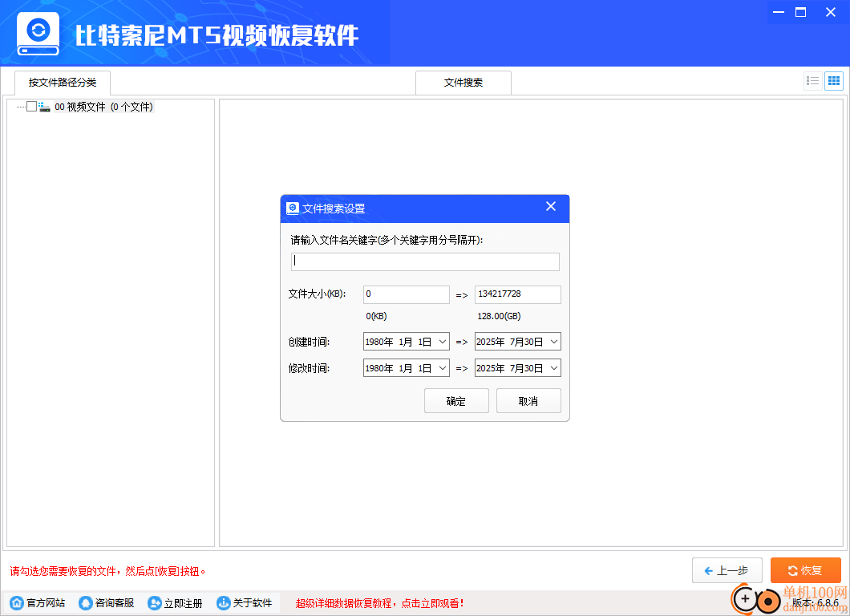Close the 文件搜索设置 dialog

click(551, 207)
